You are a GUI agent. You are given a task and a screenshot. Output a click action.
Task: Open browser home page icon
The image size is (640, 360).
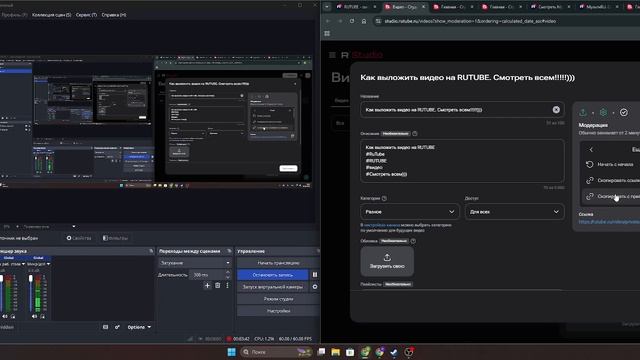(364, 21)
